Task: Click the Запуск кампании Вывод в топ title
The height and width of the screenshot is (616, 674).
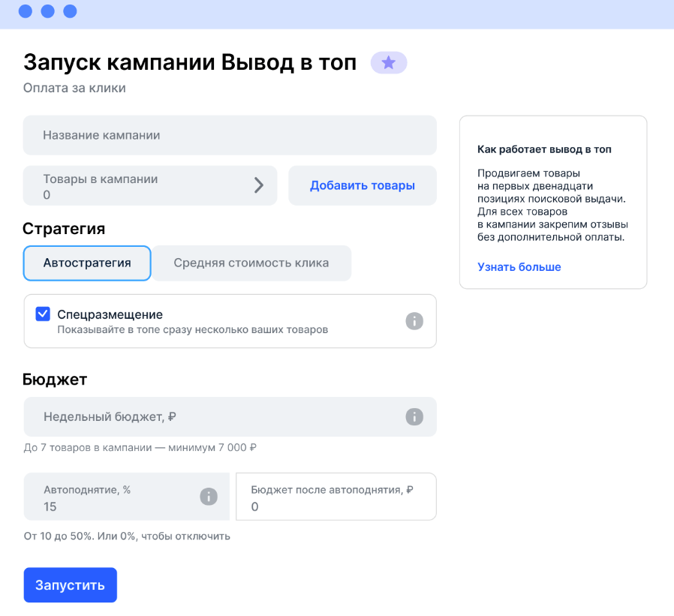Action: point(190,62)
